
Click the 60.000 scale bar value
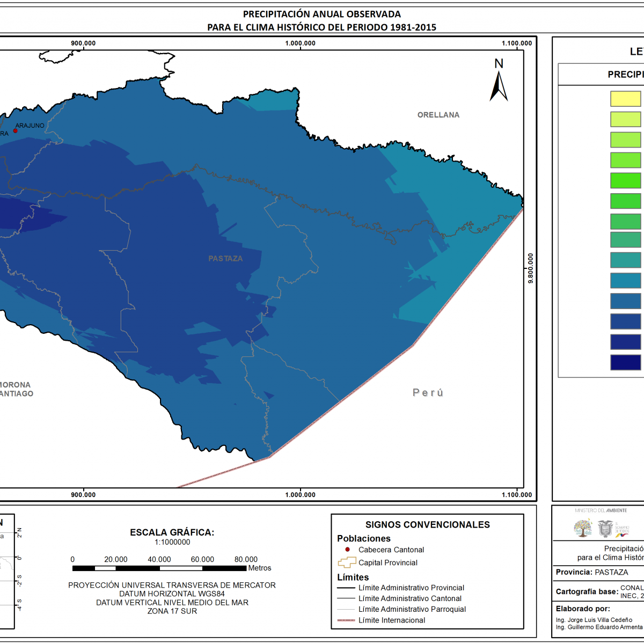point(202,559)
